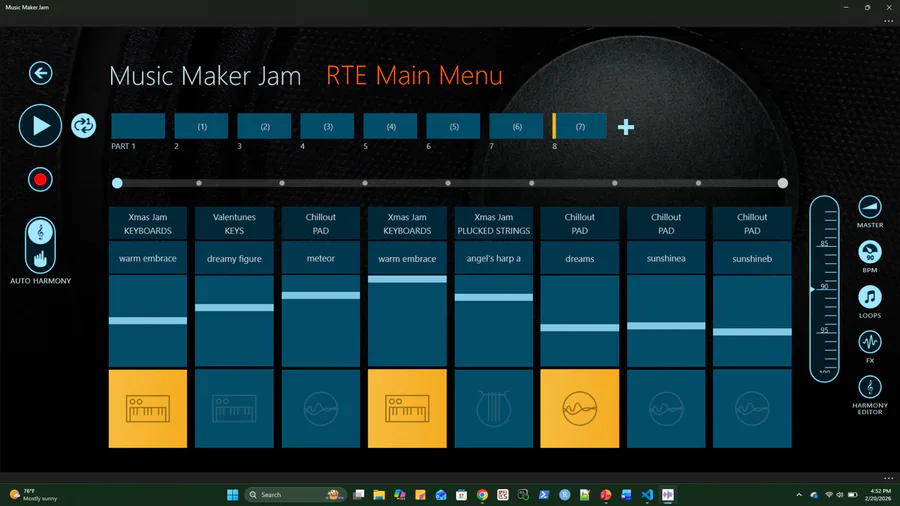The image size is (900, 506).
Task: Show hidden system tray icons
Action: [799, 495]
